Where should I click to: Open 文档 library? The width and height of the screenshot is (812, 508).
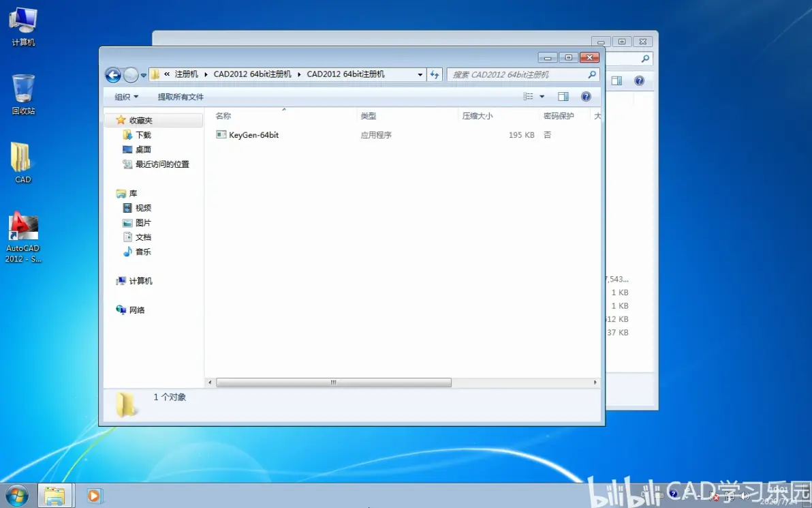[x=137, y=237]
